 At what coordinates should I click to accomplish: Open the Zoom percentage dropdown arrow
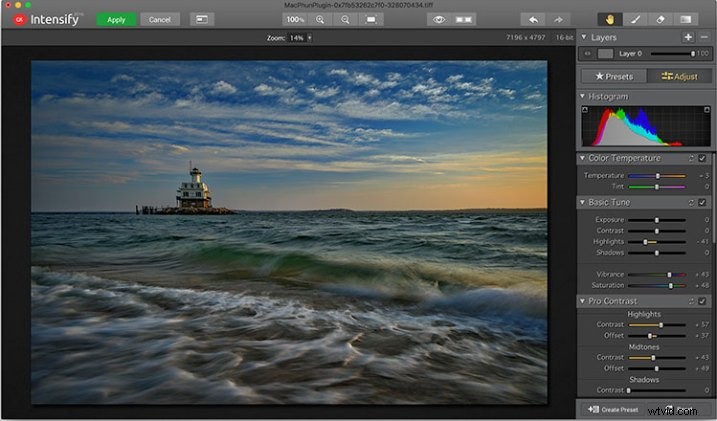point(310,38)
